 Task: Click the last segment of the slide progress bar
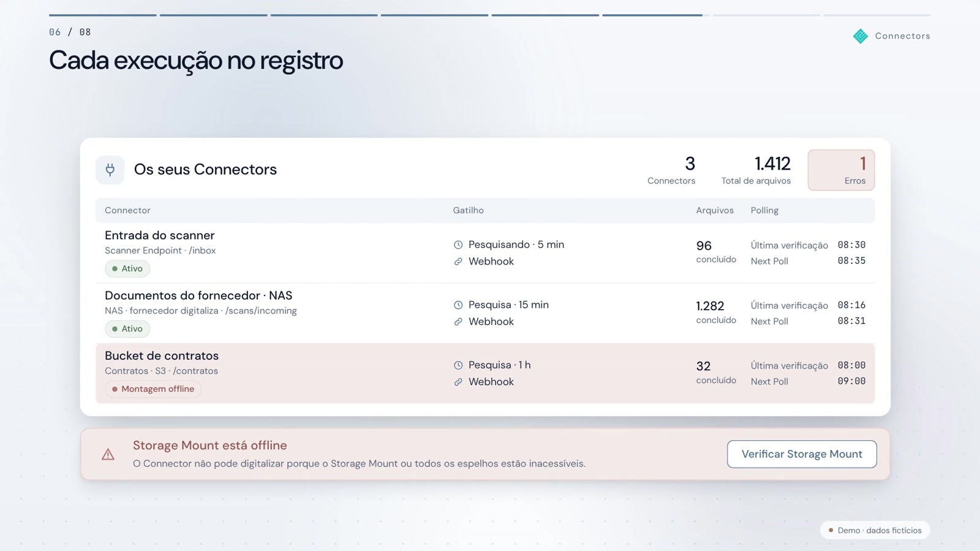click(877, 15)
